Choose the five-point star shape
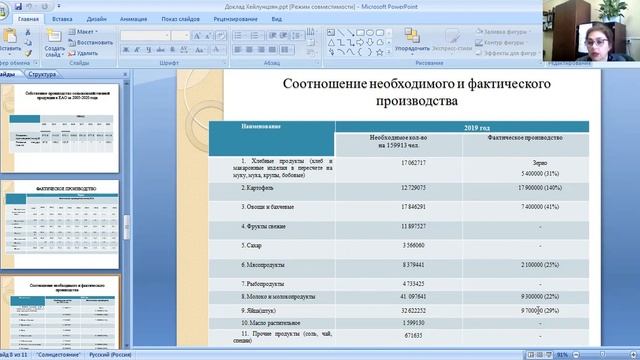Image resolution: width=640 pixels, height=360 pixels. 380,52
